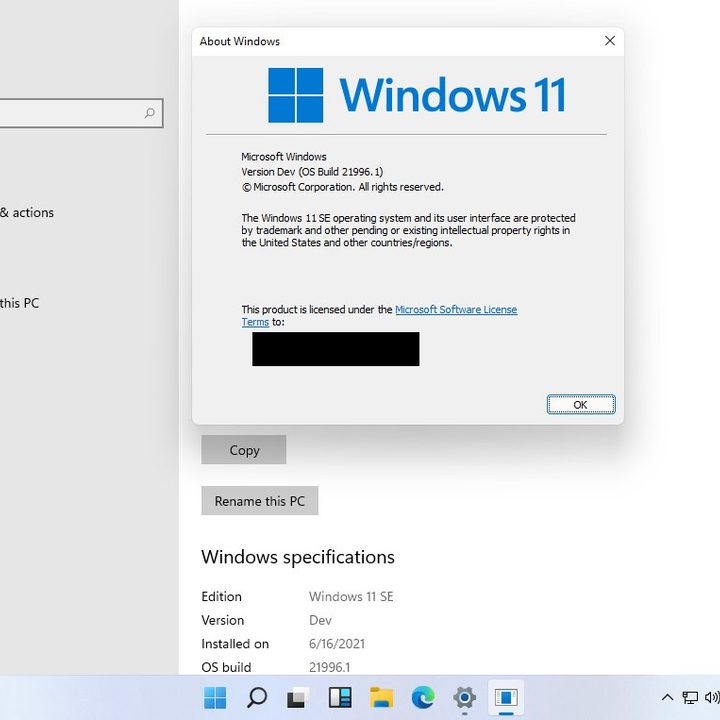
Task: Launch File Explorer from the taskbar
Action: [382, 698]
